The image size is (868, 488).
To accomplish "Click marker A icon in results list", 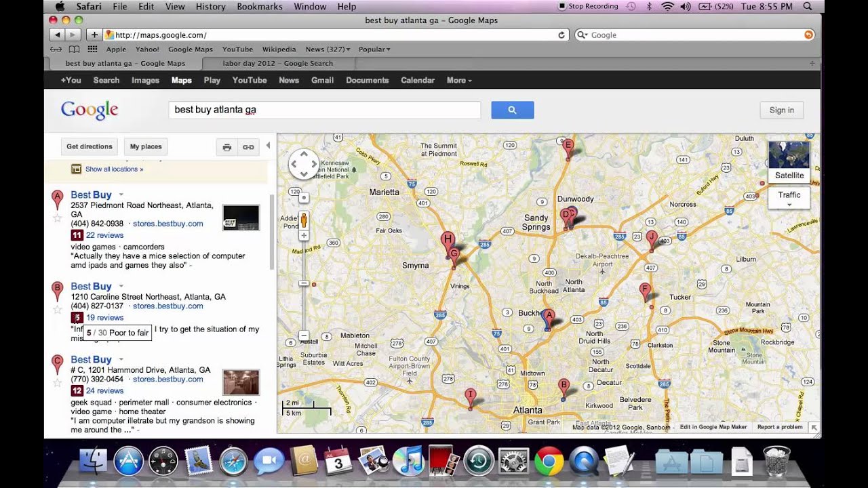I will [x=57, y=199].
